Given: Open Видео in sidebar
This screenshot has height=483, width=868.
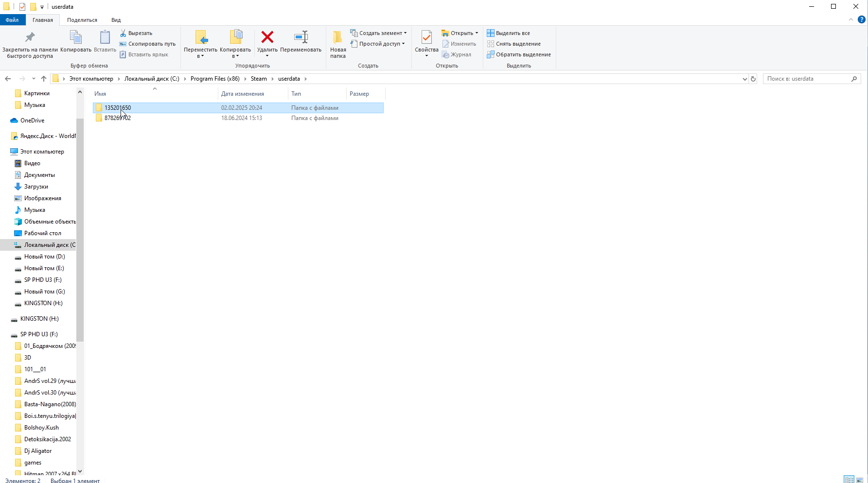Looking at the screenshot, I should click(32, 163).
